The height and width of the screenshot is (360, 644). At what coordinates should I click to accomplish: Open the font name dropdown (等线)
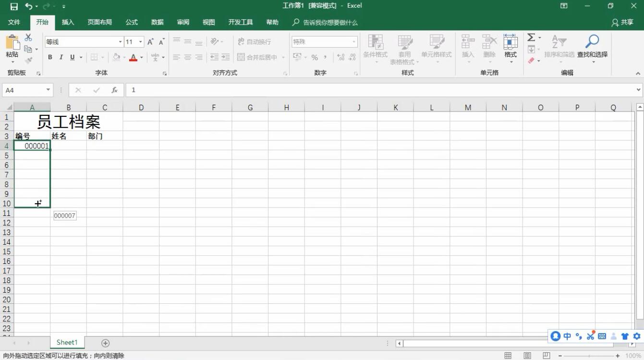(121, 42)
